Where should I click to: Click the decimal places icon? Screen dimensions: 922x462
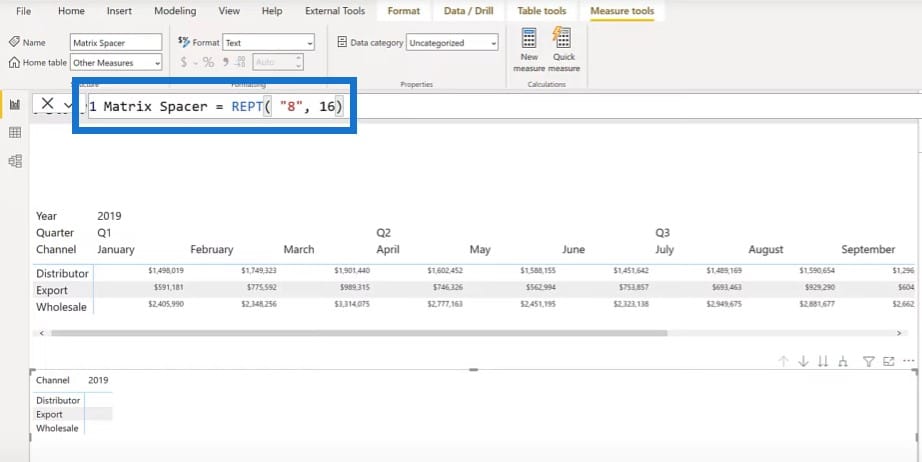click(240, 62)
